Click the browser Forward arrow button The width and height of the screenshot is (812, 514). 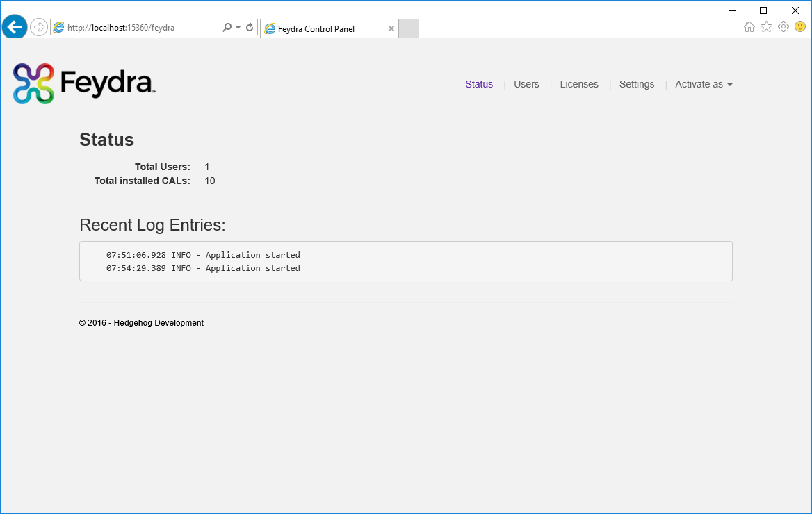click(39, 27)
